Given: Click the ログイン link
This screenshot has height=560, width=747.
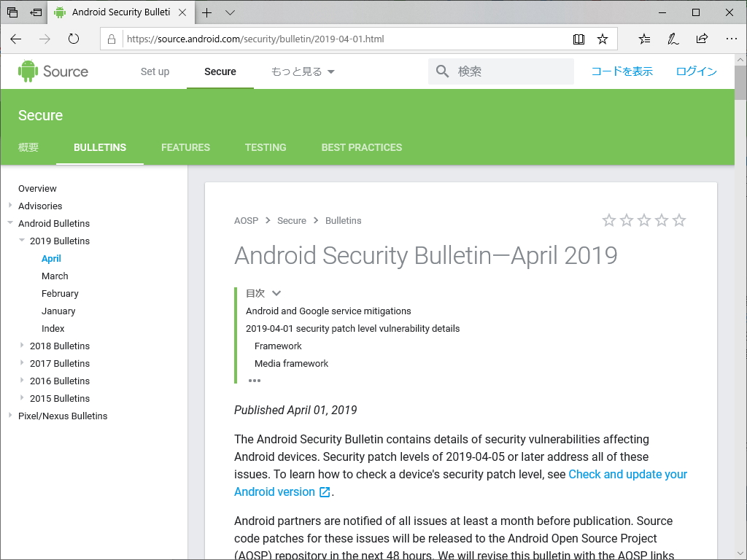Looking at the screenshot, I should point(696,71).
